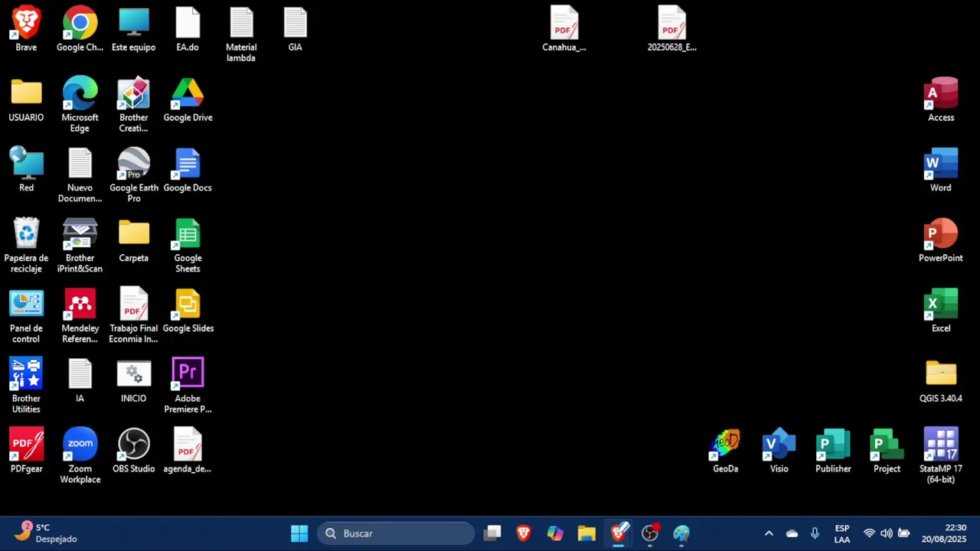Open the Paint app from the taskbar
980x551 pixels.
tap(681, 533)
